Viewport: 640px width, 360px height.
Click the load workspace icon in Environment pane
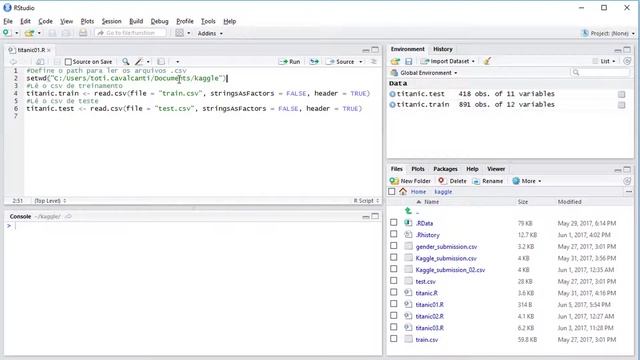pyautogui.click(x=395, y=61)
